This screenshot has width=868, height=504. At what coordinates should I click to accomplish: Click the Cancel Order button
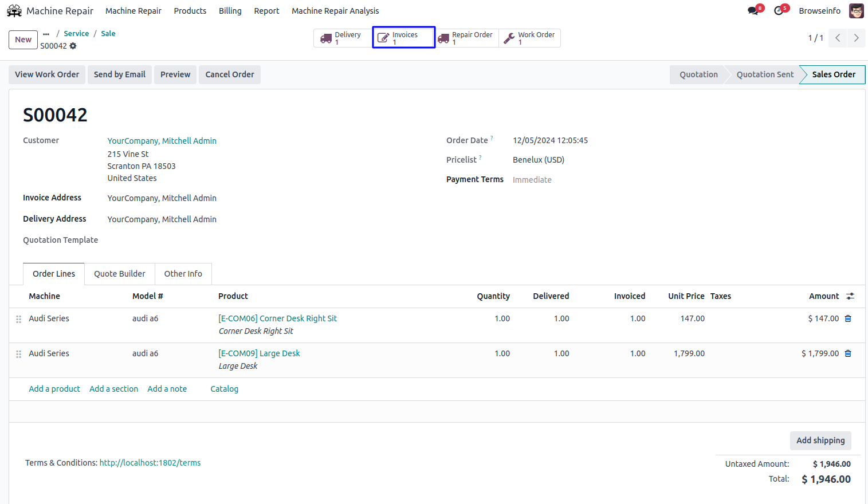tap(229, 74)
